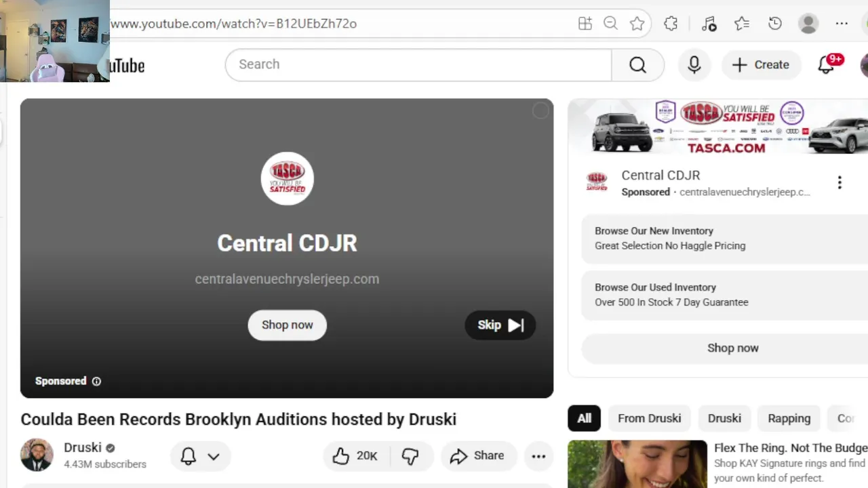
Task: Open browser history clock icon
Action: [775, 24]
